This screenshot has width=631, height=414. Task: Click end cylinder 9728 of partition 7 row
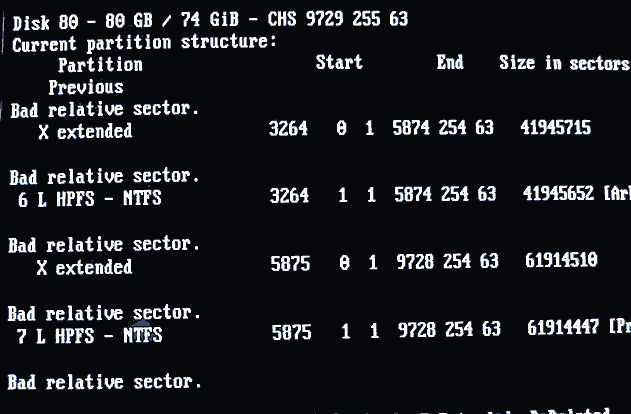417,330
